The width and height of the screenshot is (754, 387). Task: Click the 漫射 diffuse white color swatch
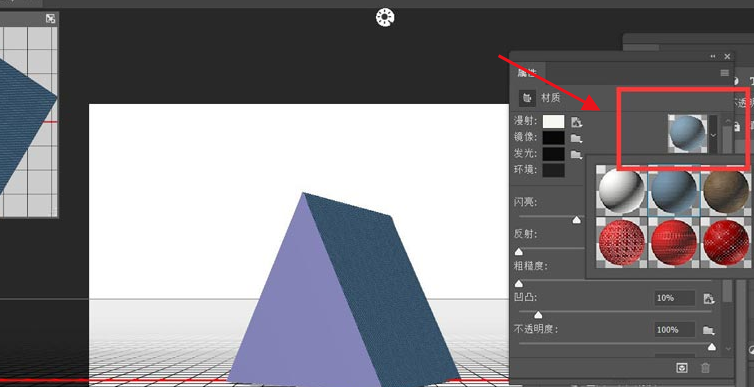pyautogui.click(x=553, y=122)
